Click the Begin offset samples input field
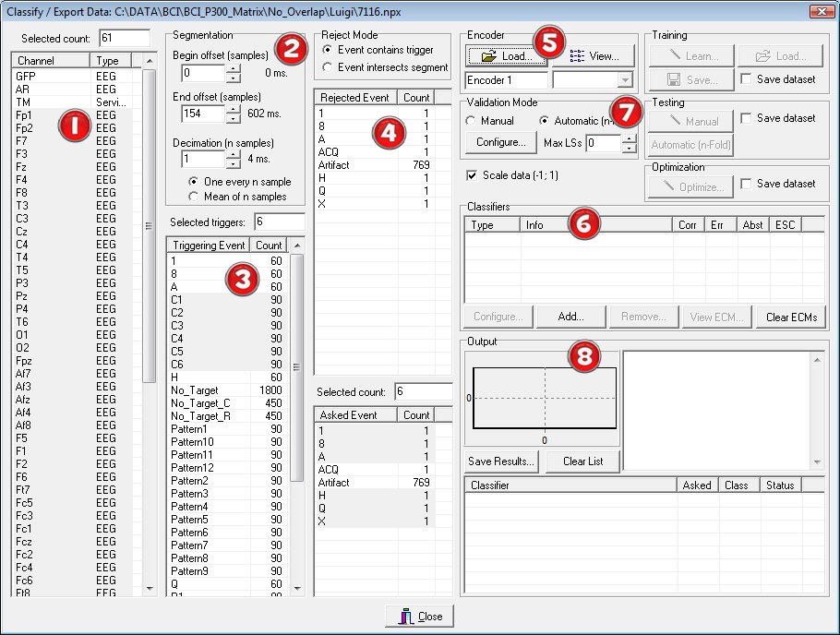Viewport: 840px width, 635px height. point(203,73)
